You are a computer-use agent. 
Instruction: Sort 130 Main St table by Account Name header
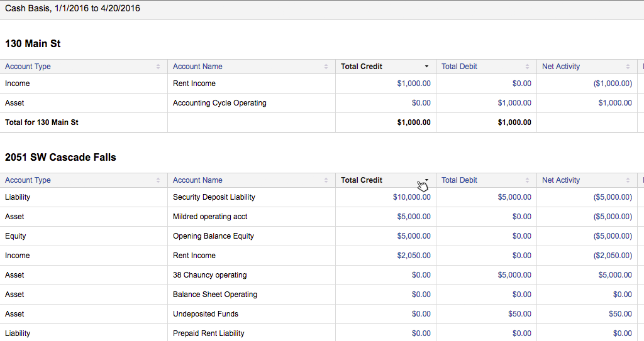tap(197, 67)
